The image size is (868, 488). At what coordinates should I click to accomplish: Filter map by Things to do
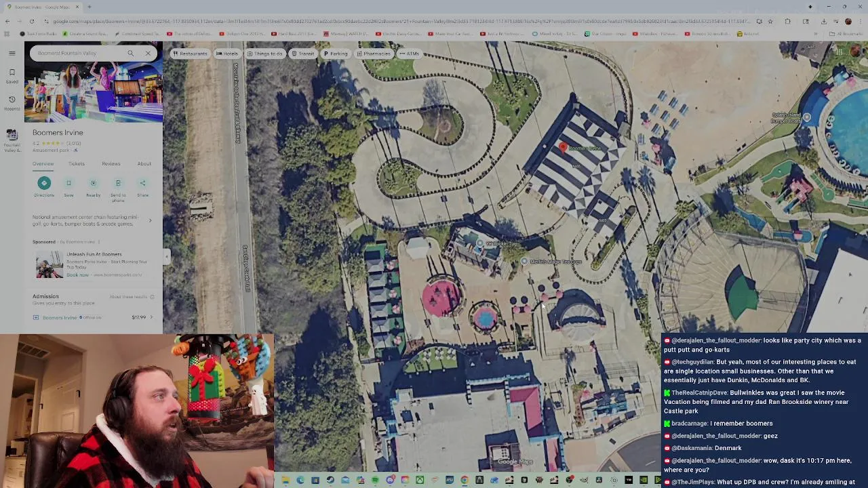(x=265, y=54)
